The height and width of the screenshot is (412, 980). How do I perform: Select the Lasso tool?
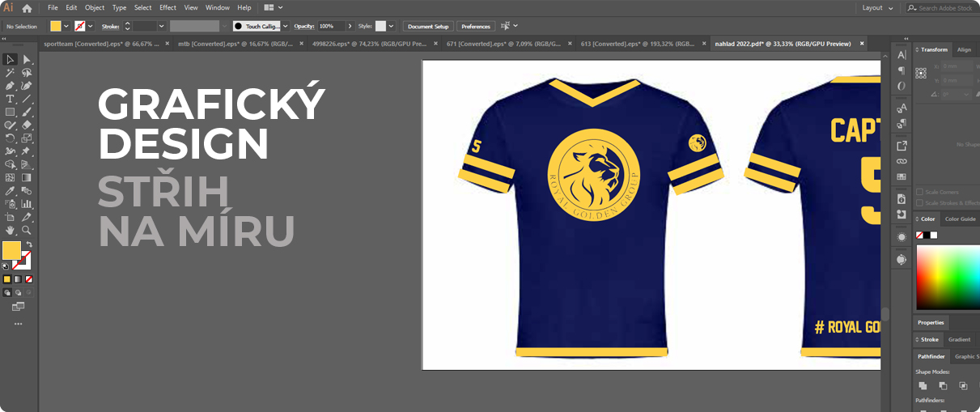pos(27,72)
